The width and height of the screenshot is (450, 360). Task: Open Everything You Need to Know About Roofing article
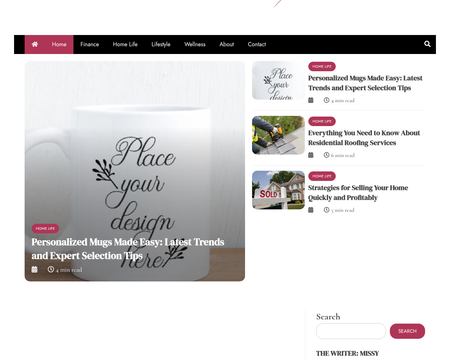coord(364,138)
